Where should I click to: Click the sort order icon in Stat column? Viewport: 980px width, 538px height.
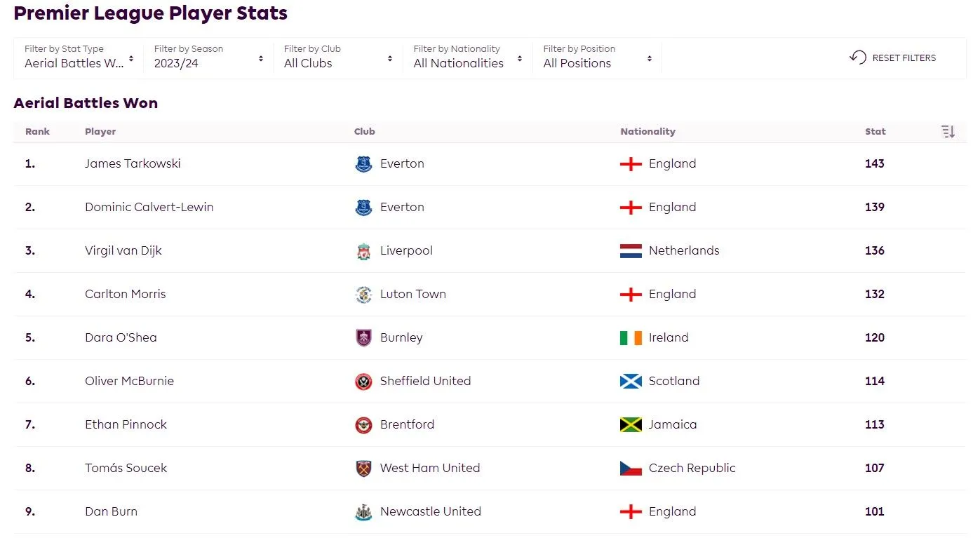click(948, 131)
